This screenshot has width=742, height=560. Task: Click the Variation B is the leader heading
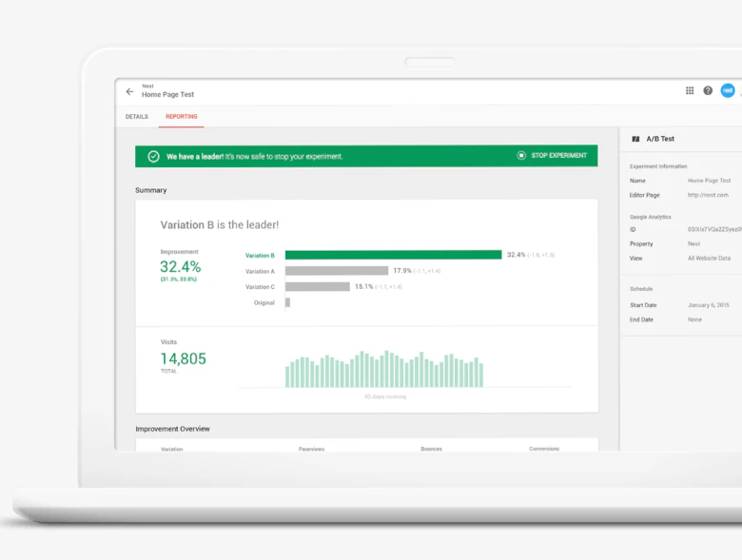[x=220, y=224]
